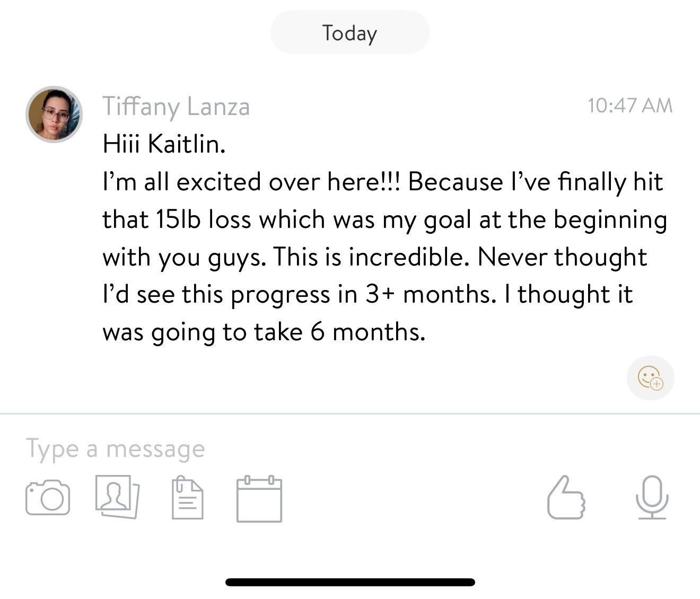Add an emoji reaction to Tiffany's message
The image size is (700, 599).
650,378
